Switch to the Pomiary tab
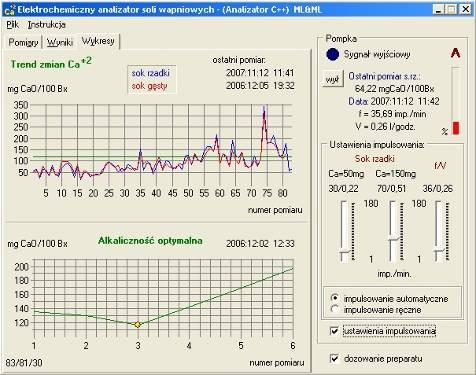This screenshot has width=476, height=375. (23, 42)
